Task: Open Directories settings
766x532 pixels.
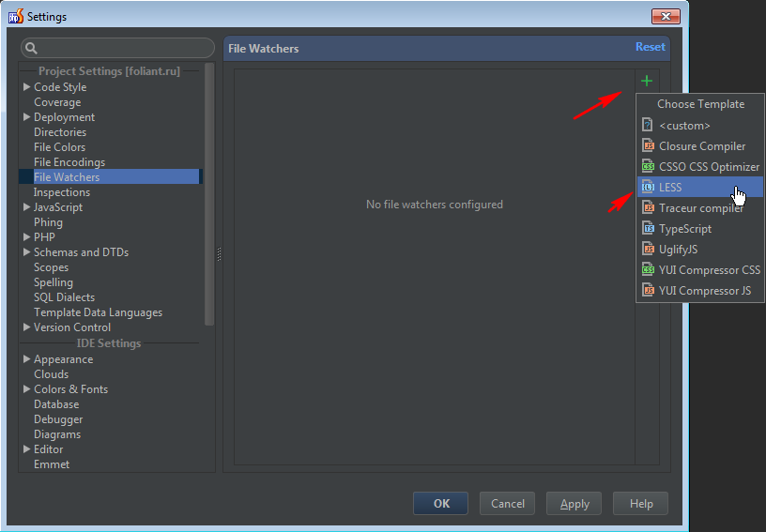Action: [60, 131]
